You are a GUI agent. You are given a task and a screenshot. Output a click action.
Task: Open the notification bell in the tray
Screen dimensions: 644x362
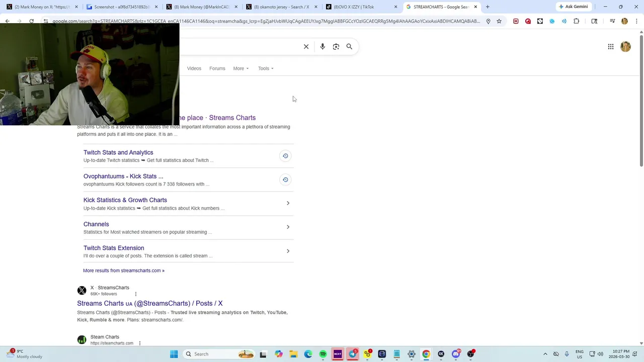(635, 354)
